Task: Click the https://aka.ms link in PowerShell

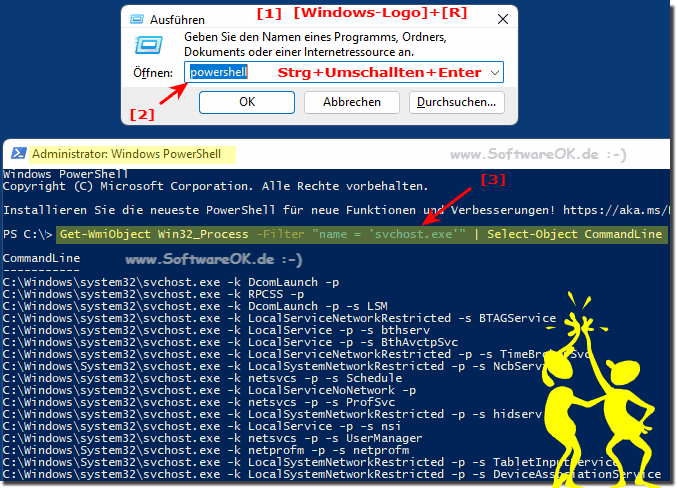Action: [x=617, y=210]
